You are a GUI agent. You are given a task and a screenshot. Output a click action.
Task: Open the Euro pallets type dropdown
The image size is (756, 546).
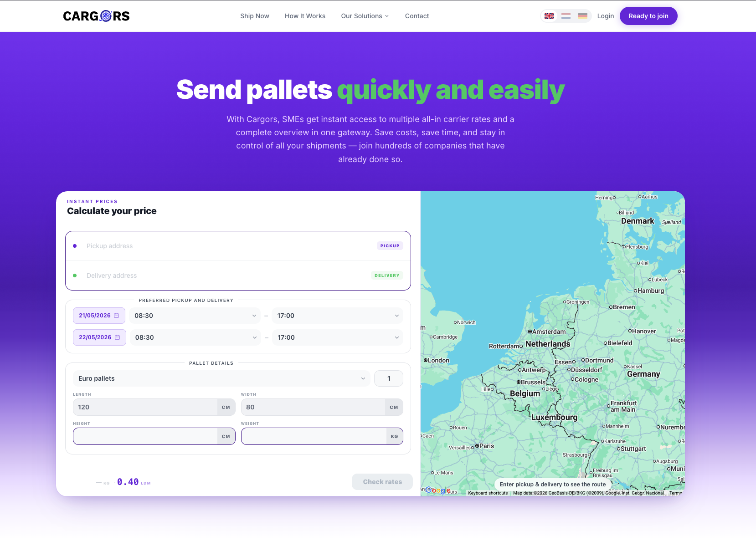[221, 378]
